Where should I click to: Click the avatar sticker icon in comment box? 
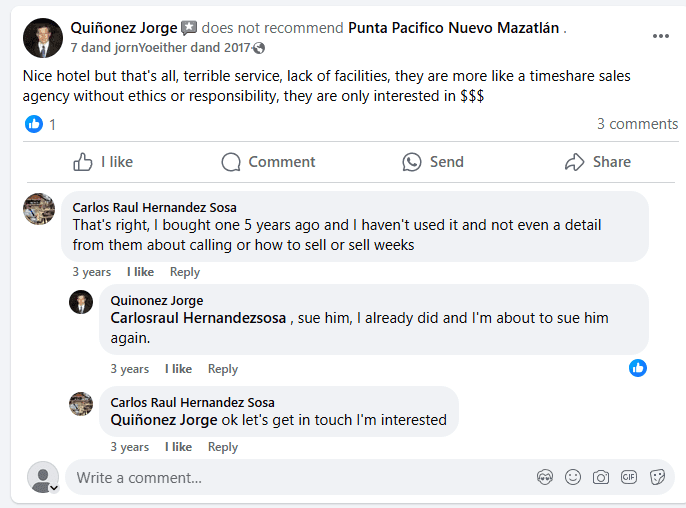point(545,477)
